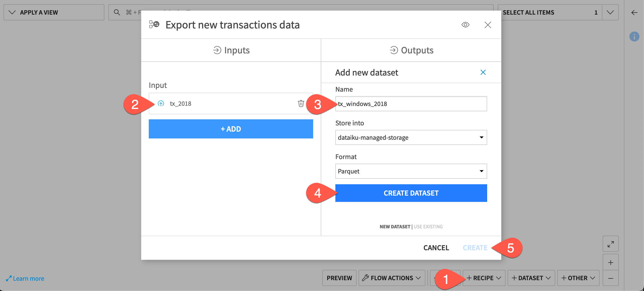
Task: Click the close X icon on Export dialog
Action: (488, 24)
